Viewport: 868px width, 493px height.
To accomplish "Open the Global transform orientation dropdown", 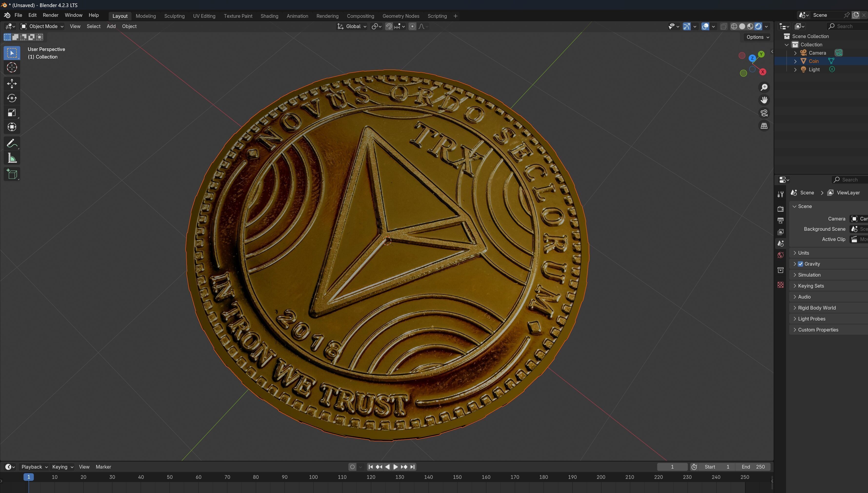I will tap(352, 26).
